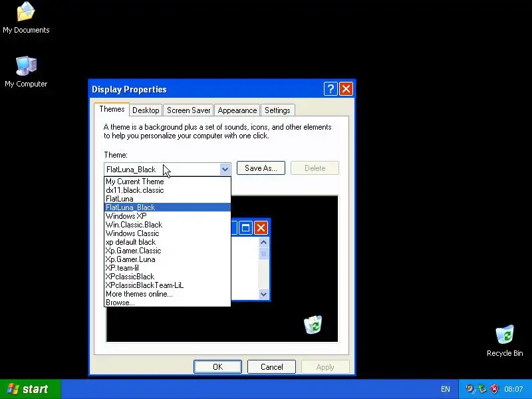
Task: Click the Cancel button
Action: tap(271, 367)
